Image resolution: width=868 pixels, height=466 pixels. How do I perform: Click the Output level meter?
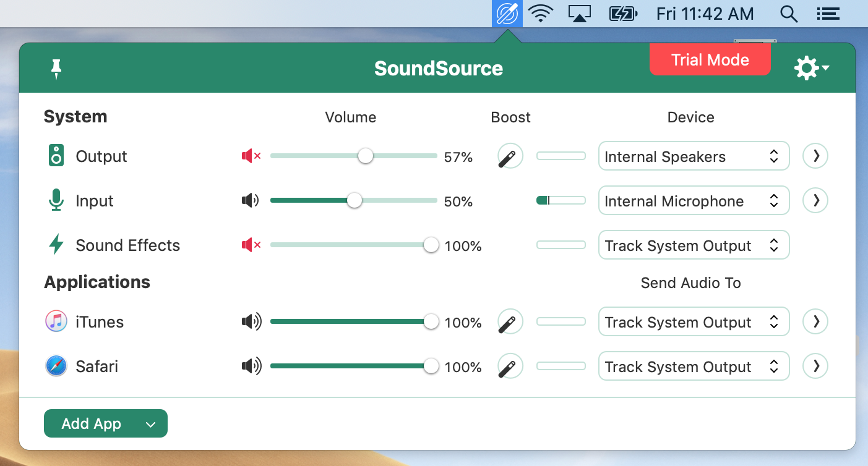click(561, 156)
